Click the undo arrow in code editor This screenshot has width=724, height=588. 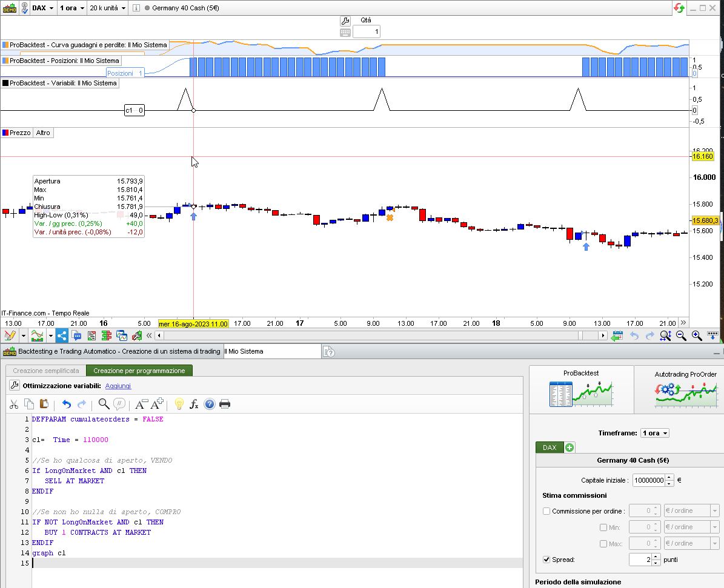[67, 405]
